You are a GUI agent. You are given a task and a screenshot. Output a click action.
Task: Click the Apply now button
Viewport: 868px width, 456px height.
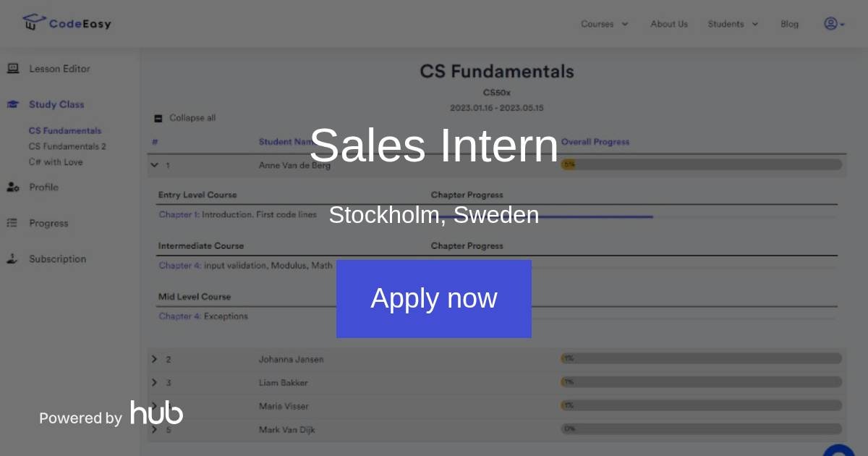[x=434, y=298]
